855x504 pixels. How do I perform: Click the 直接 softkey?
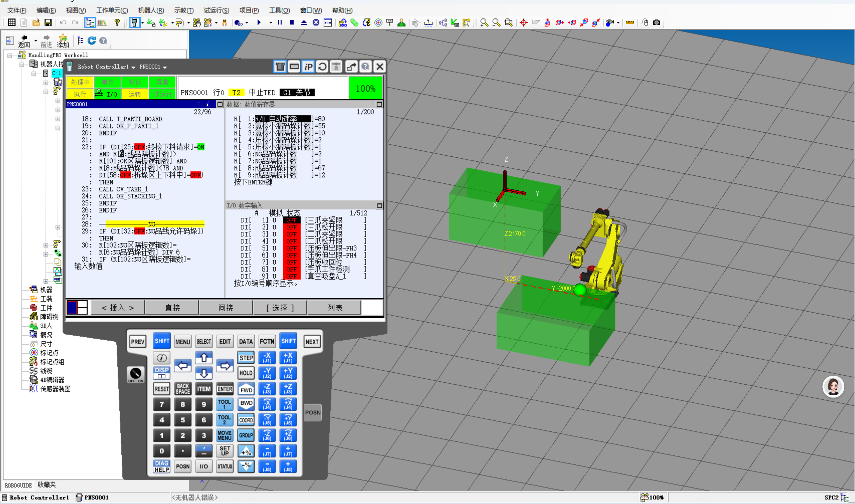tap(172, 308)
